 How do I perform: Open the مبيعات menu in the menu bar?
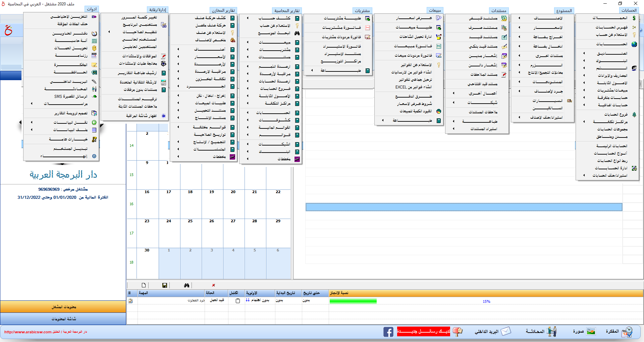point(435,10)
